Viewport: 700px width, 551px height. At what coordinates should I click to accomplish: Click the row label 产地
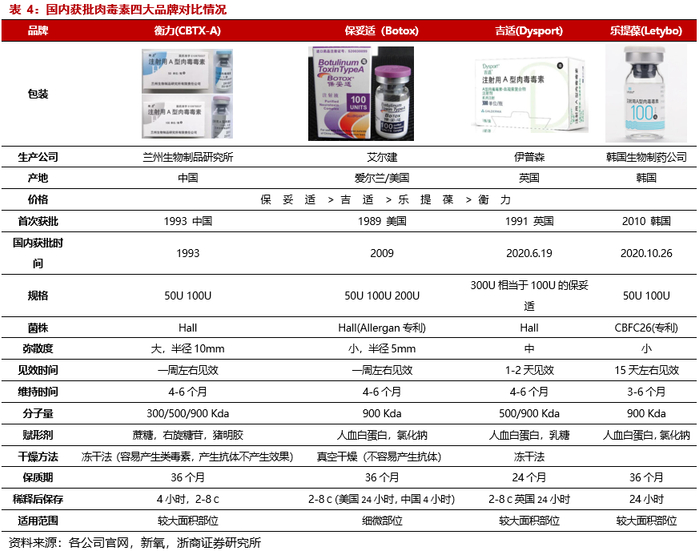[x=38, y=178]
